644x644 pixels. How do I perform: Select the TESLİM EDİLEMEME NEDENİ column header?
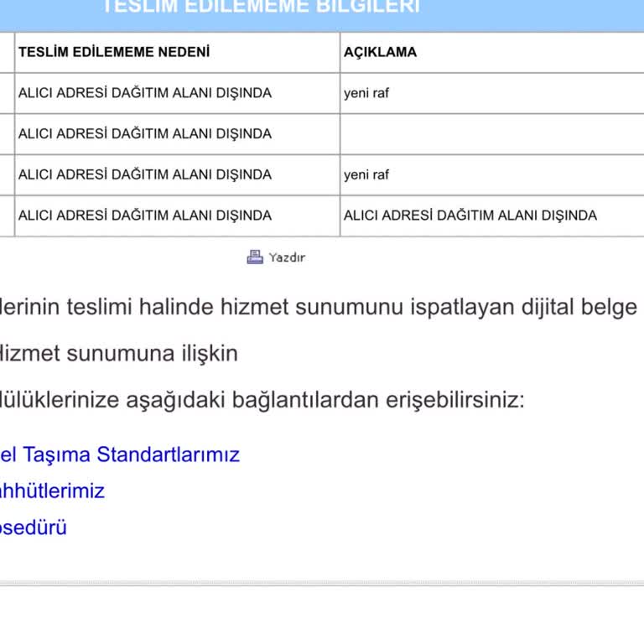pyautogui.click(x=114, y=52)
